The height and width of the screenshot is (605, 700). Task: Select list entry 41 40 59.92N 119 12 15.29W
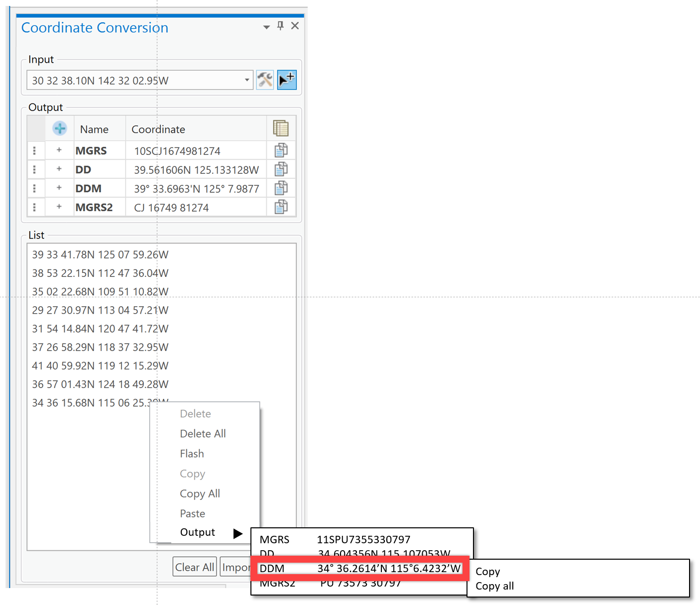100,365
